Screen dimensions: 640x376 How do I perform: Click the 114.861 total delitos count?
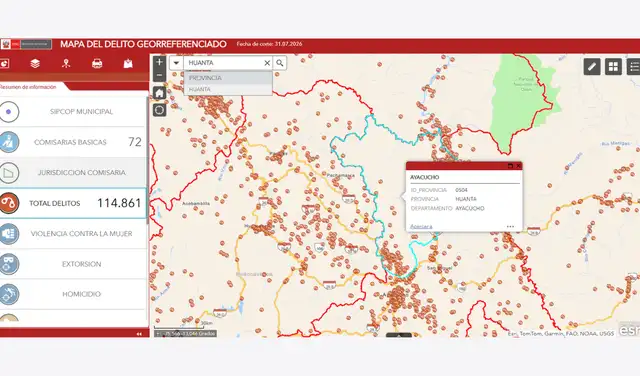pyautogui.click(x=119, y=203)
